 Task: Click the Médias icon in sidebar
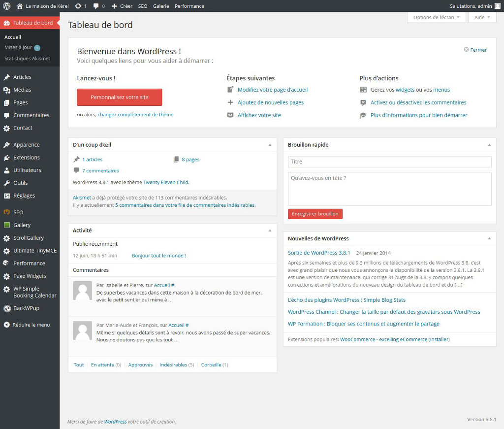point(7,90)
